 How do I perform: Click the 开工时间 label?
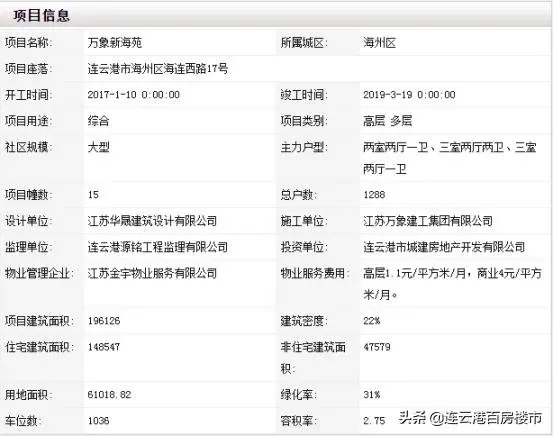28,95
